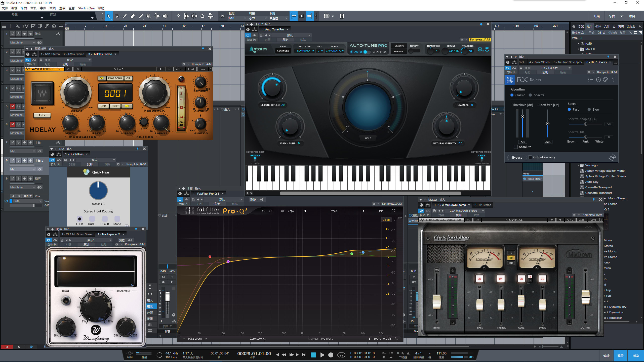Screen dimensions: 644x362
Task: Click the Stop button in transport
Action: pos(313,355)
